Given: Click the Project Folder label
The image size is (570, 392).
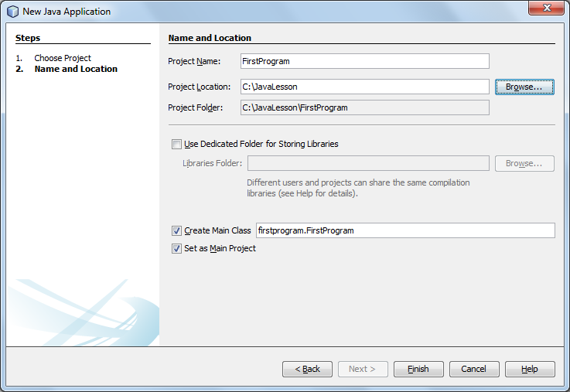Looking at the screenshot, I should tap(195, 108).
